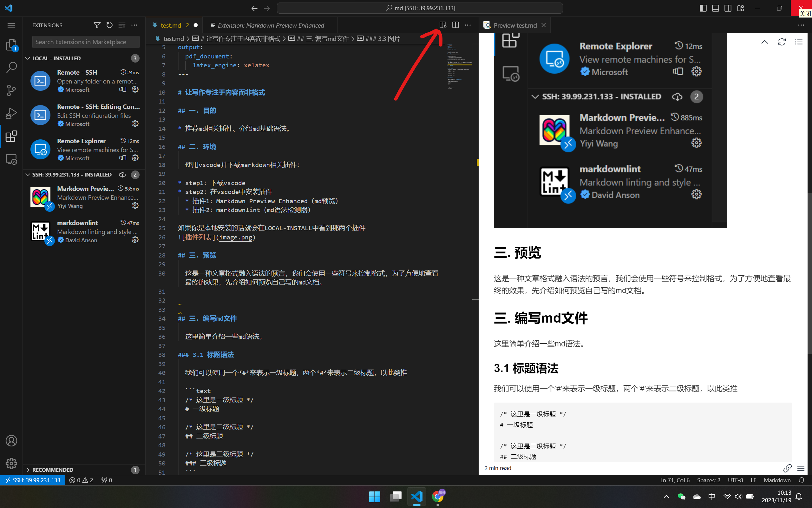
Task: Open the Accounts icon in activity bar
Action: (x=11, y=440)
